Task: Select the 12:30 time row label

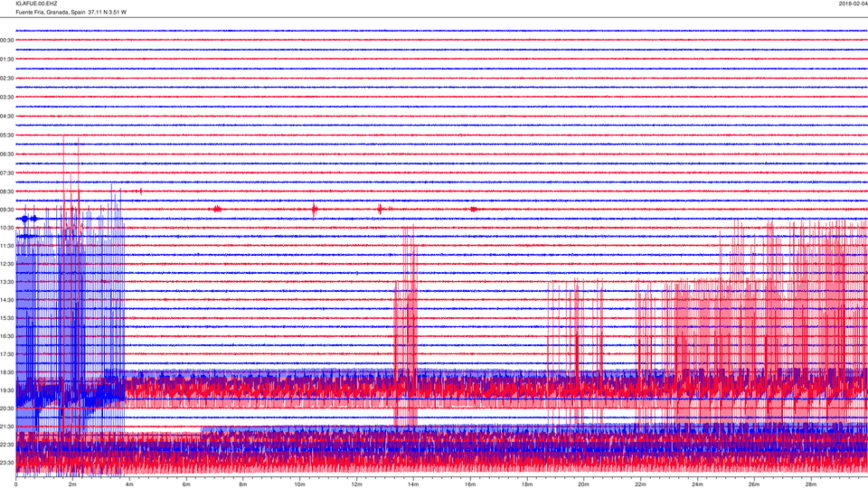Action: [x=7, y=264]
